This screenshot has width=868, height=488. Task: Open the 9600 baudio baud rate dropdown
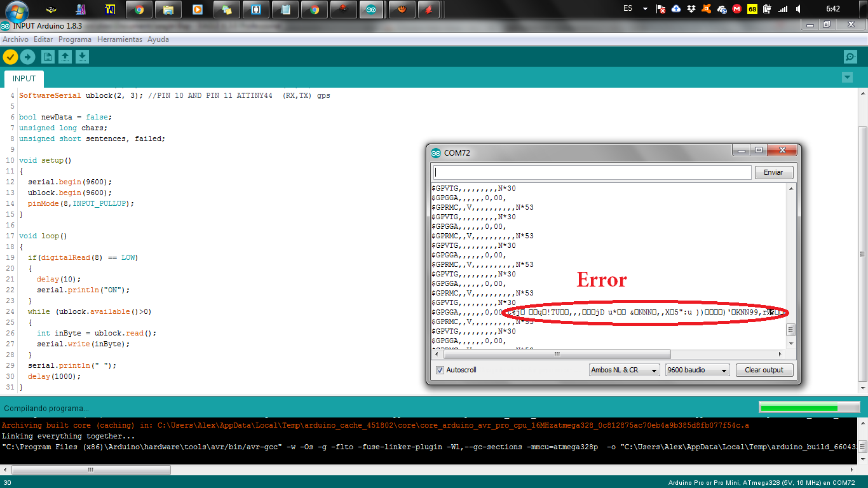697,370
